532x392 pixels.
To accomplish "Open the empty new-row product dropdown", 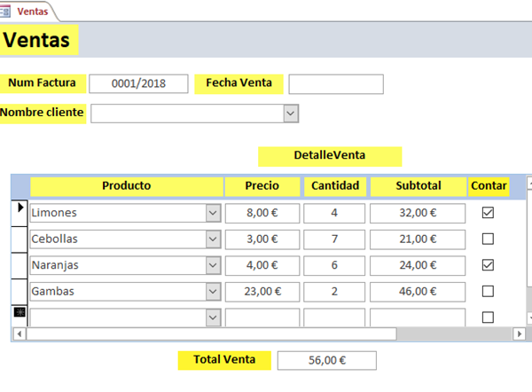I will pyautogui.click(x=212, y=317).
